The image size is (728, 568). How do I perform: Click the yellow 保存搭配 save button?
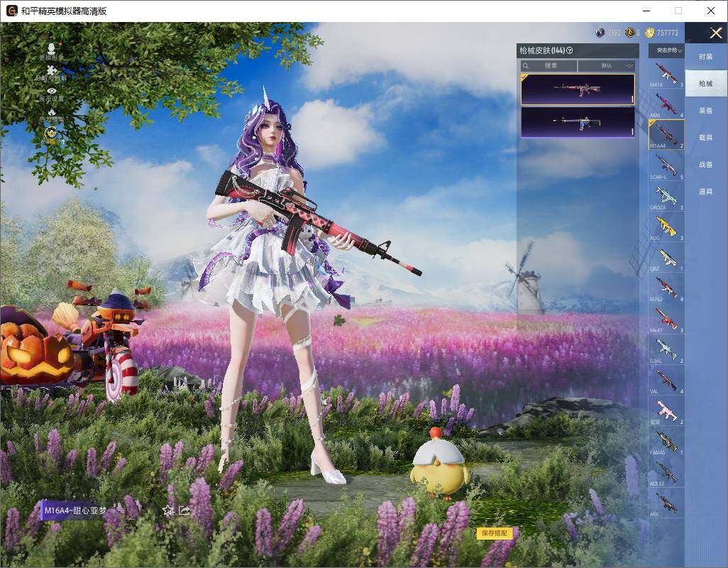494,533
